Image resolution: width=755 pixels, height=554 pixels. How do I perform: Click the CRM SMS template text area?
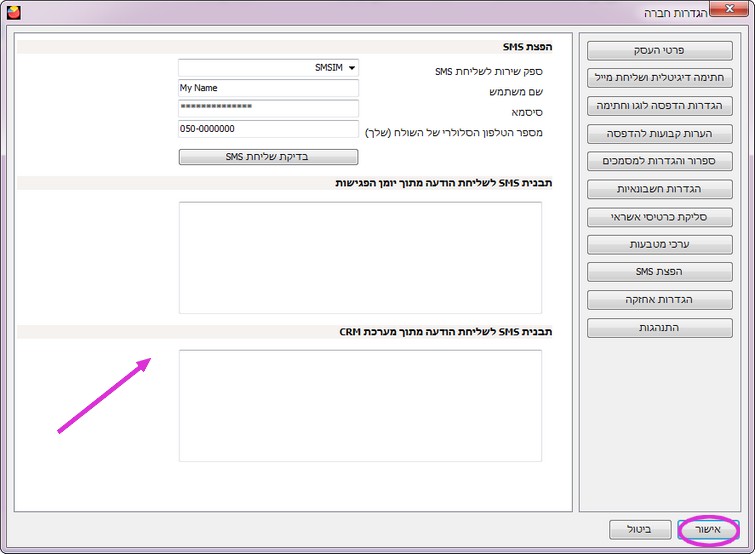tap(360, 405)
